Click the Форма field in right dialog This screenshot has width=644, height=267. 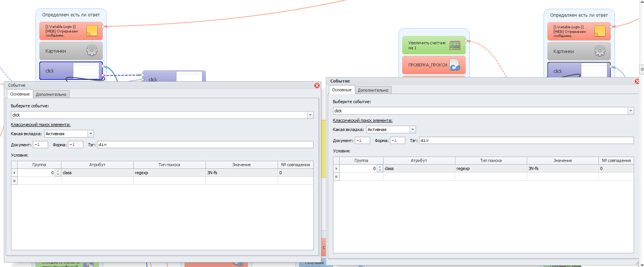click(398, 141)
